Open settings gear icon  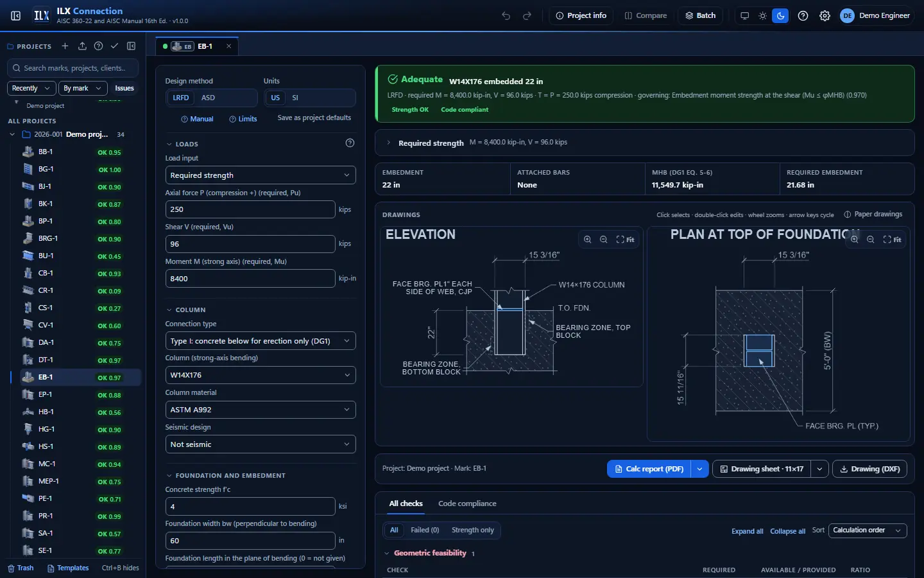tap(825, 15)
